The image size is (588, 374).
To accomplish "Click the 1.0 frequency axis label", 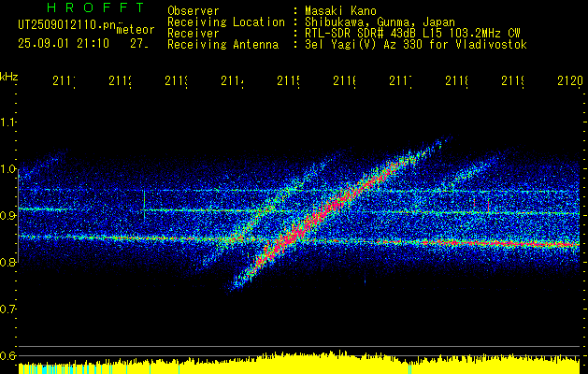I will tap(8, 169).
